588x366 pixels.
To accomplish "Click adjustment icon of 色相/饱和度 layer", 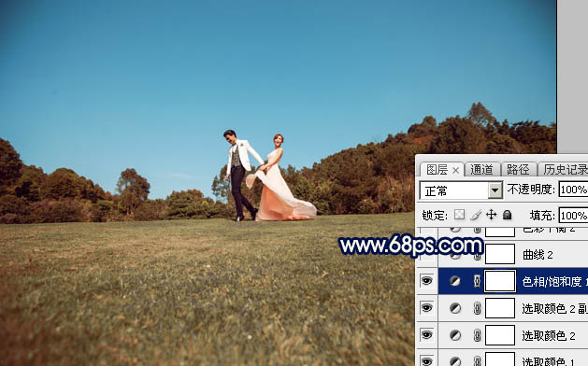I will pos(455,281).
